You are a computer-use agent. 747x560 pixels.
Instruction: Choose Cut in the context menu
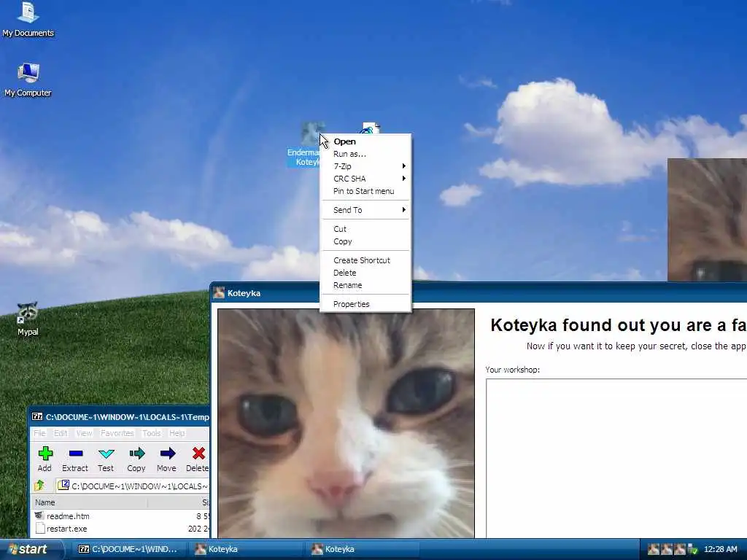(365, 229)
